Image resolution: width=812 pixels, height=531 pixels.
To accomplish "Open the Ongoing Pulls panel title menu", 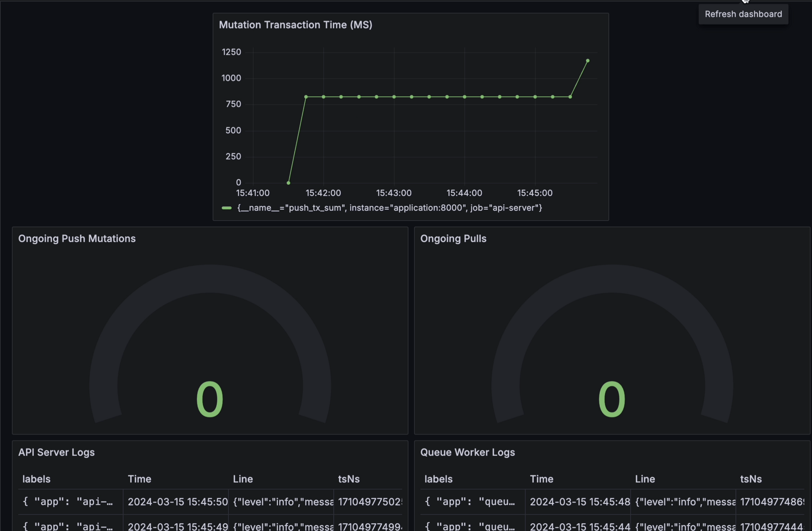I will coord(453,239).
